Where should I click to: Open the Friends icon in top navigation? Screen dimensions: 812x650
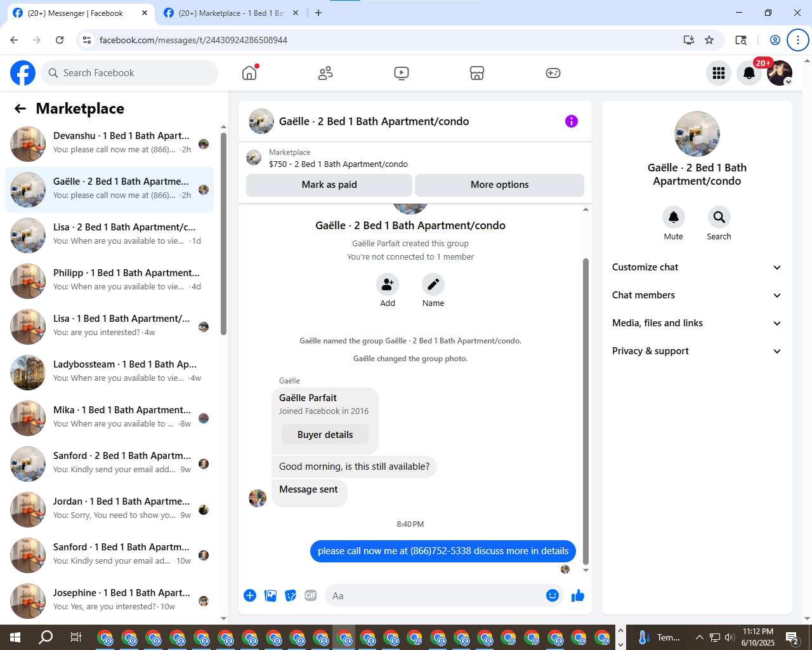click(x=325, y=73)
